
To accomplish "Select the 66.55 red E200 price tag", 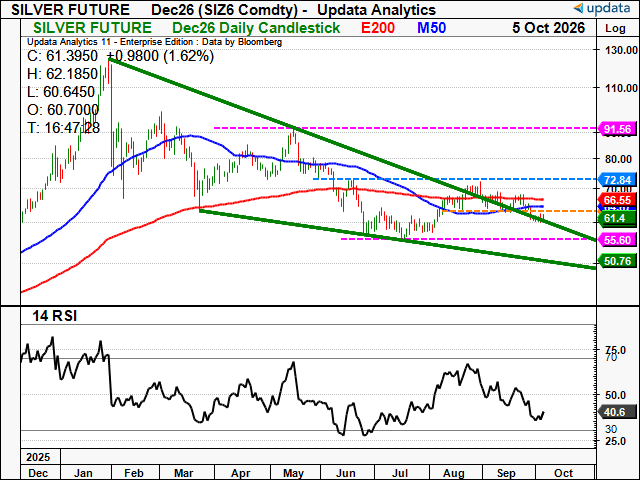I will (617, 200).
